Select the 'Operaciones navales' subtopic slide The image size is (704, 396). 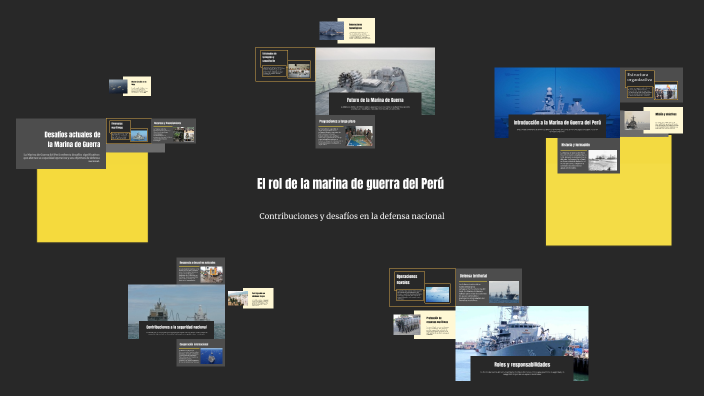[x=422, y=287]
